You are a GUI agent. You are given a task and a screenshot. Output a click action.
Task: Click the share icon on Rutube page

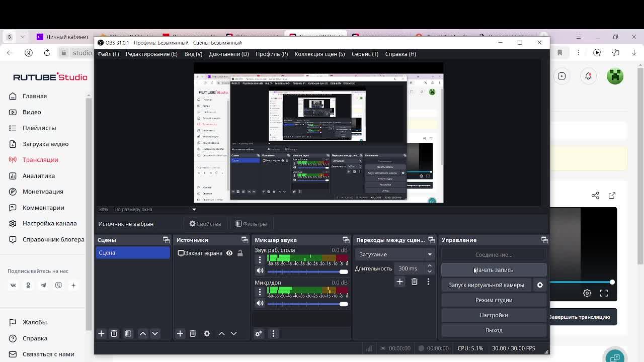pos(595,195)
